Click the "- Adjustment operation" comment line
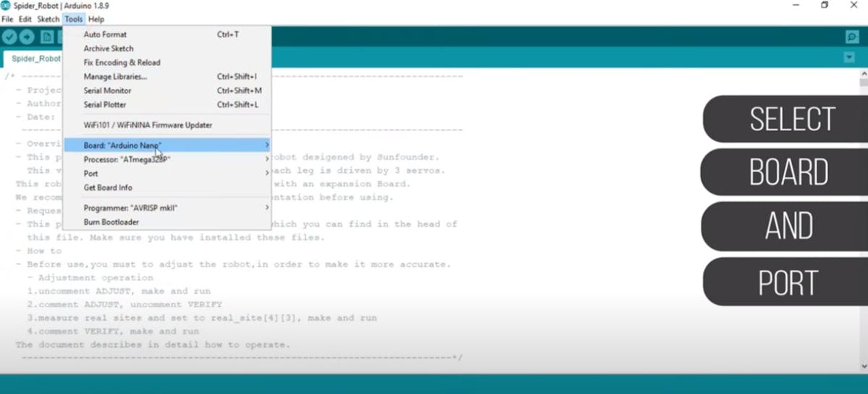Viewport: 868px width, 394px height. [x=90, y=277]
